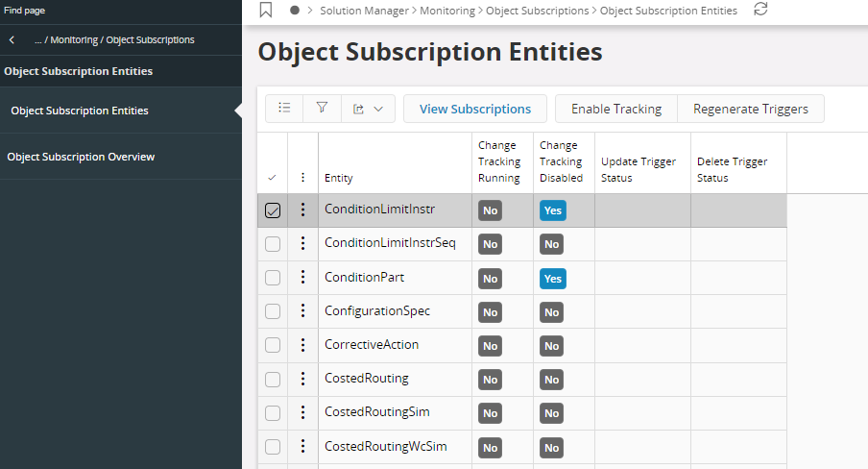
Task: Uncheck the ConditionLimitInstr row checkbox
Action: tap(273, 210)
